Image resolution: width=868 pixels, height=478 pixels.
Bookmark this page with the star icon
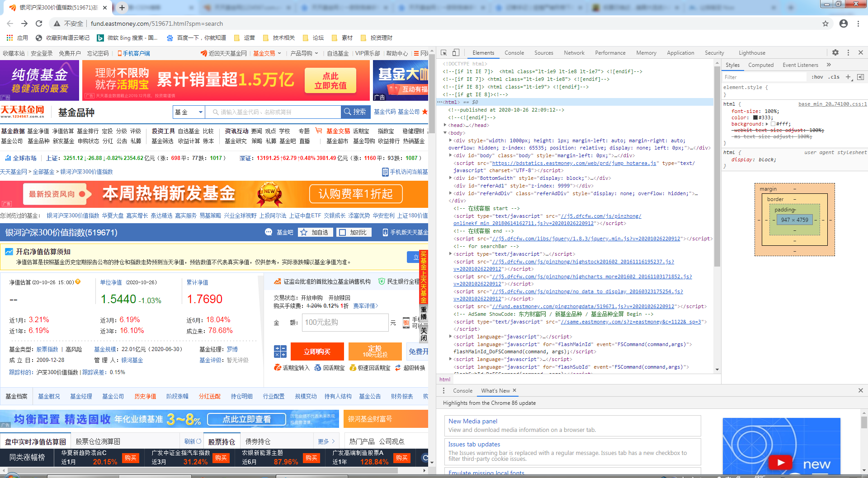(826, 23)
